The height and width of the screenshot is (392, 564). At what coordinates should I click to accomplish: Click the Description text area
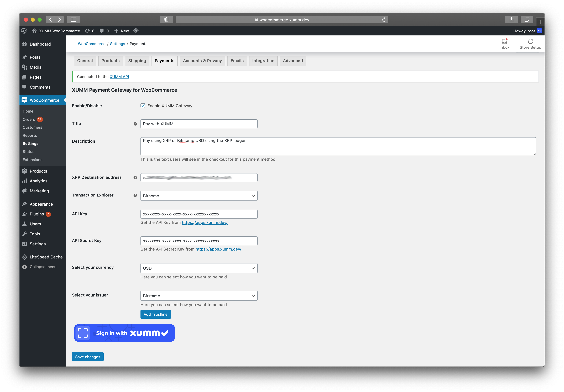[338, 146]
